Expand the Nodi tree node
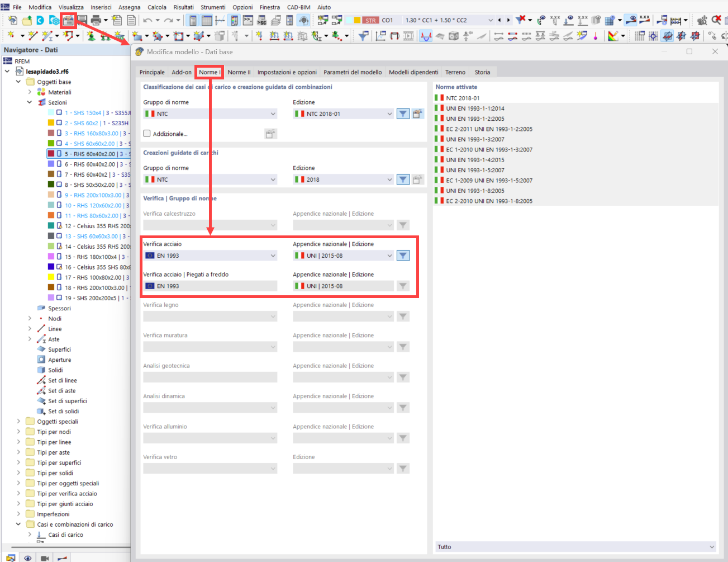 coord(30,319)
